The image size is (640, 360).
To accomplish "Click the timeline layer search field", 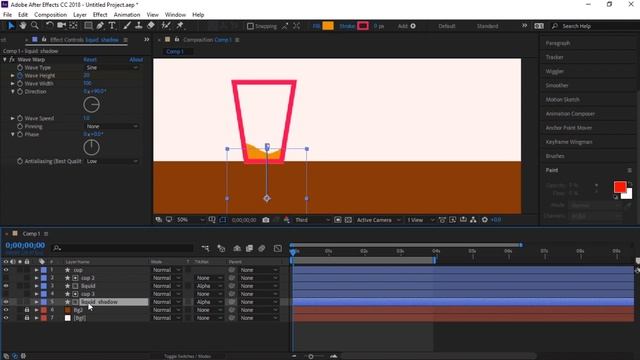I will pyautogui.click(x=122, y=248).
